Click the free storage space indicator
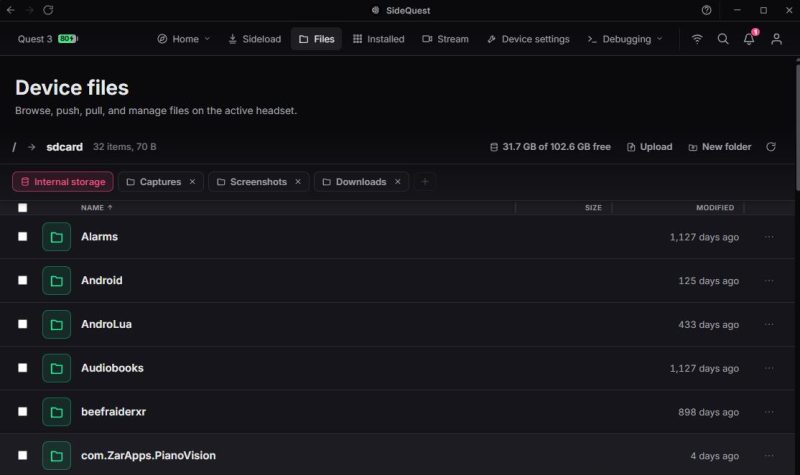Viewport: 800px width, 475px height. click(550, 147)
